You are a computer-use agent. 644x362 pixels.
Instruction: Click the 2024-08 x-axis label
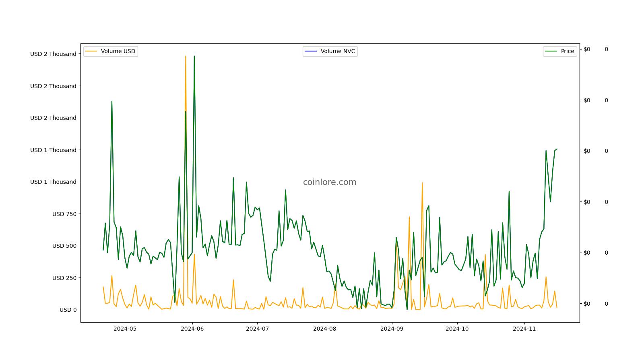click(x=325, y=329)
